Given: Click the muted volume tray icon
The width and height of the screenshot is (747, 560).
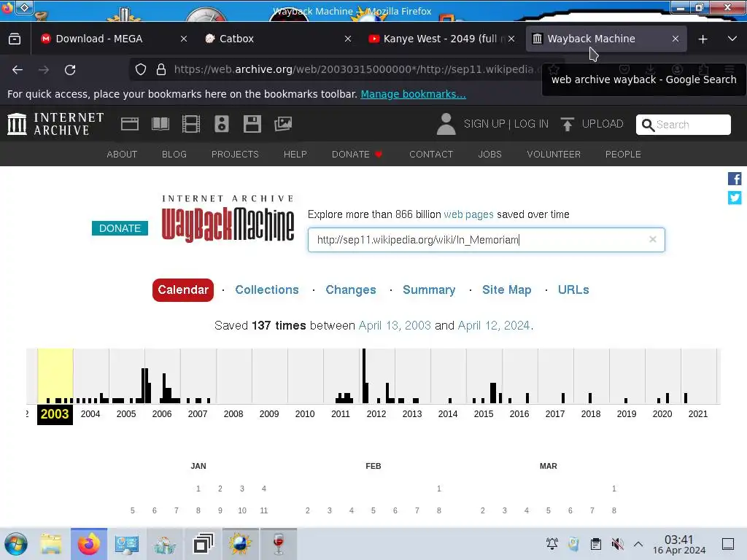Looking at the screenshot, I should 617,544.
